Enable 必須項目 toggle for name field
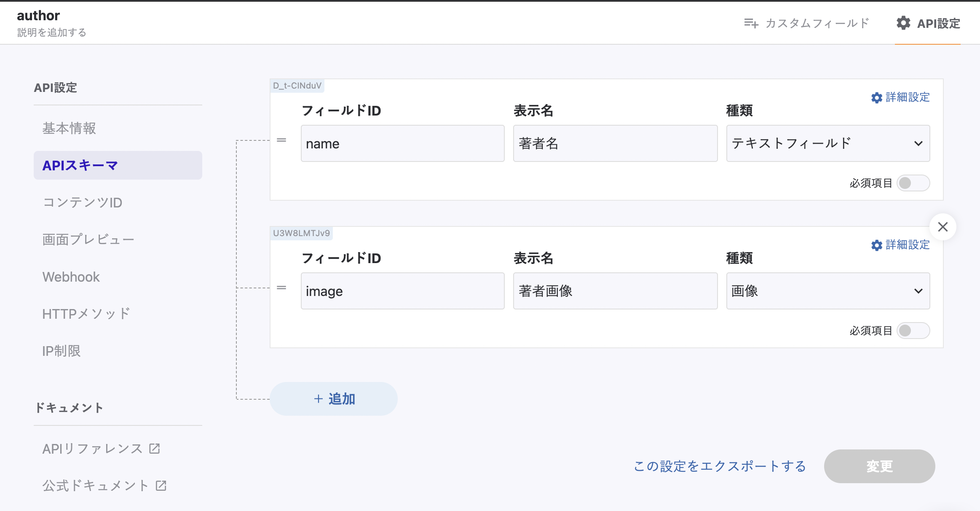The width and height of the screenshot is (980, 511). tap(913, 183)
